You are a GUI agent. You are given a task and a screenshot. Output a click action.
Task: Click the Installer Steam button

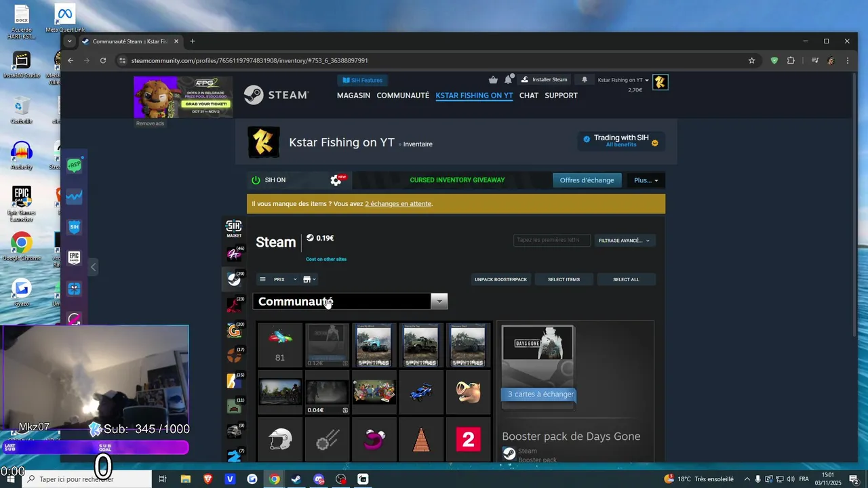pyautogui.click(x=544, y=80)
